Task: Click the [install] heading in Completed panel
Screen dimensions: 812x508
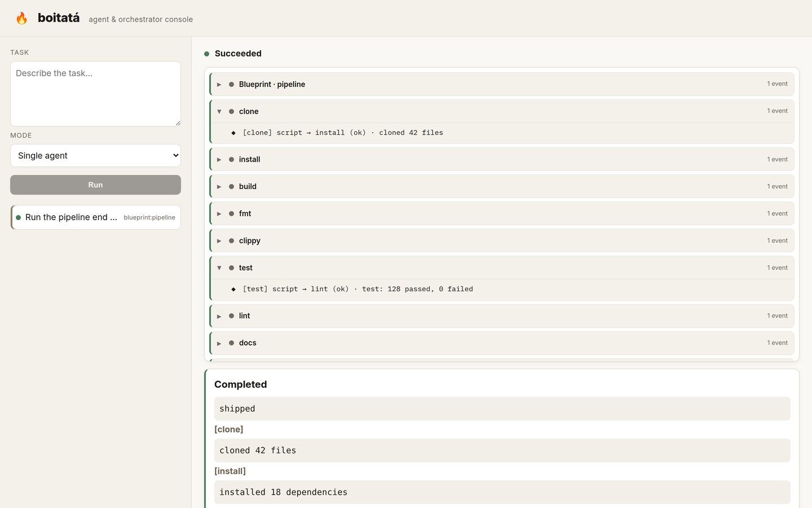Action: click(230, 471)
